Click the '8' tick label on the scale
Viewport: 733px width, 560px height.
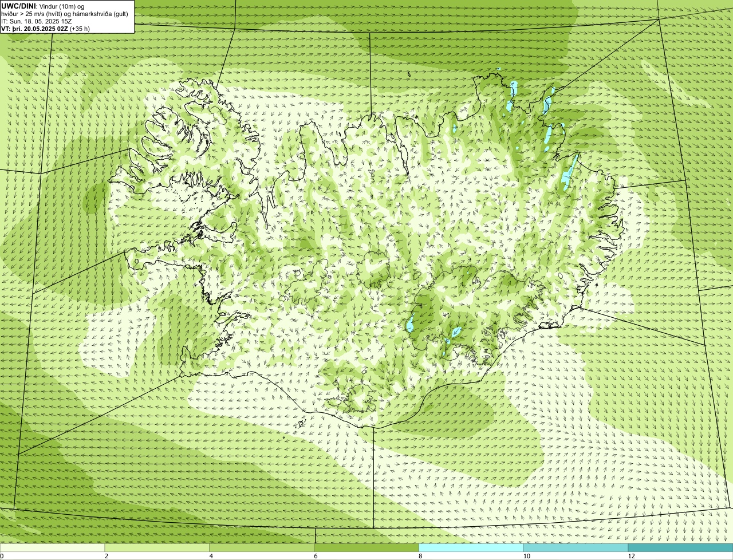(x=420, y=556)
